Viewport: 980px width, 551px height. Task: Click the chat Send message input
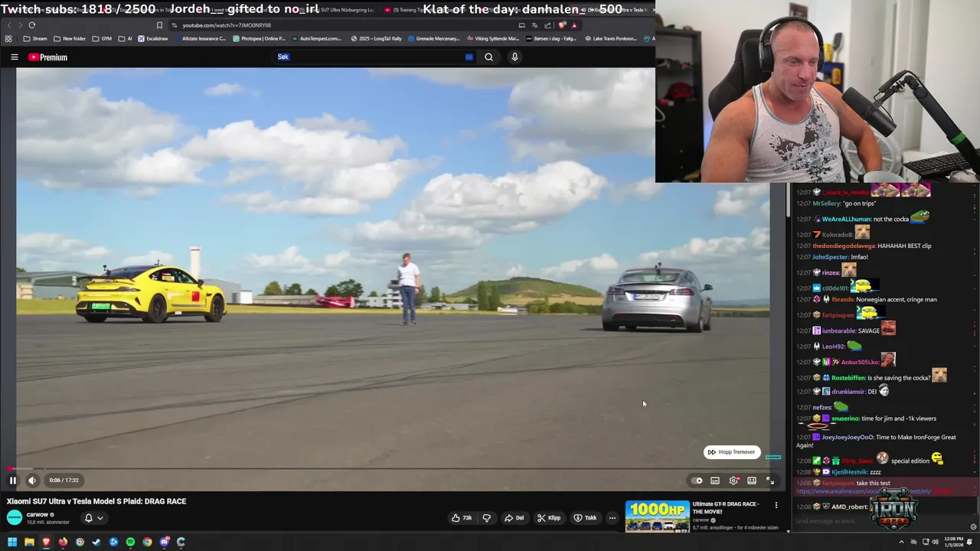(x=880, y=521)
